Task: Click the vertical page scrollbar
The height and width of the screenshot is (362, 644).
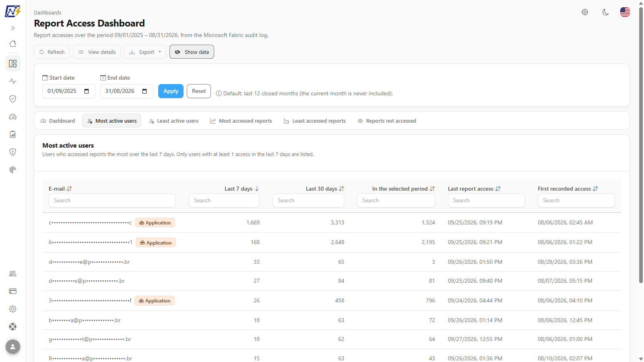Action: 641,145
